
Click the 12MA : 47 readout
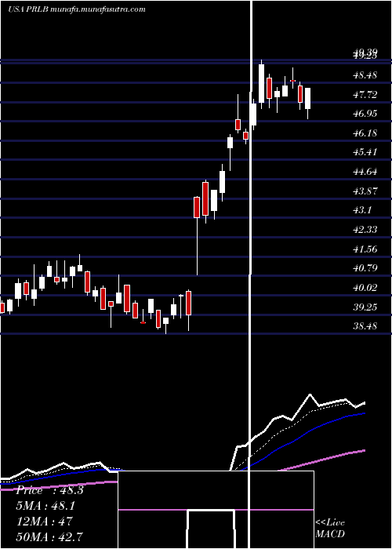tap(44, 521)
